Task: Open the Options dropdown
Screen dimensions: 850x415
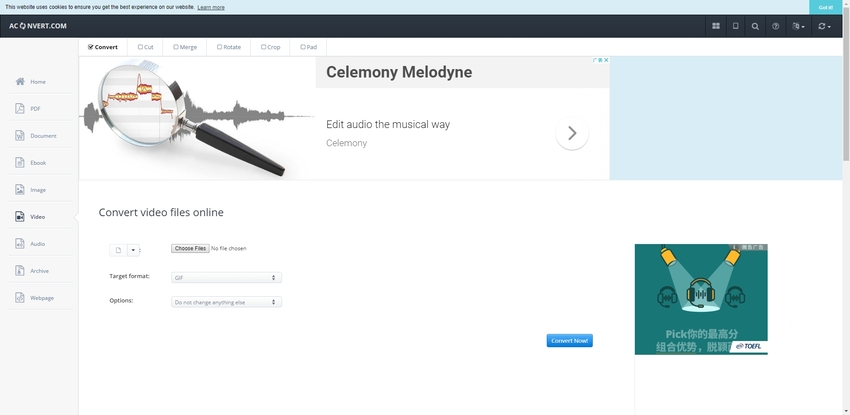Action: tap(226, 302)
